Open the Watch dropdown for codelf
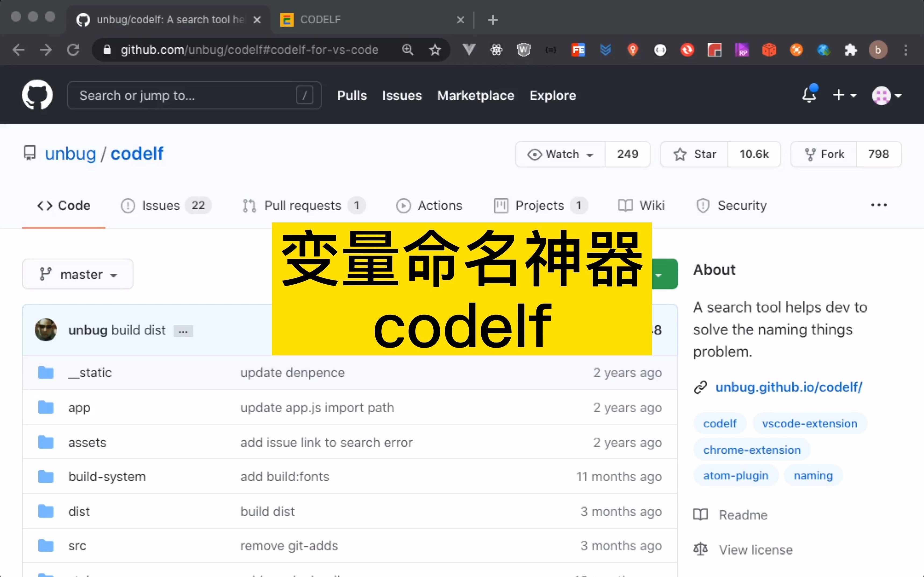 tap(558, 154)
